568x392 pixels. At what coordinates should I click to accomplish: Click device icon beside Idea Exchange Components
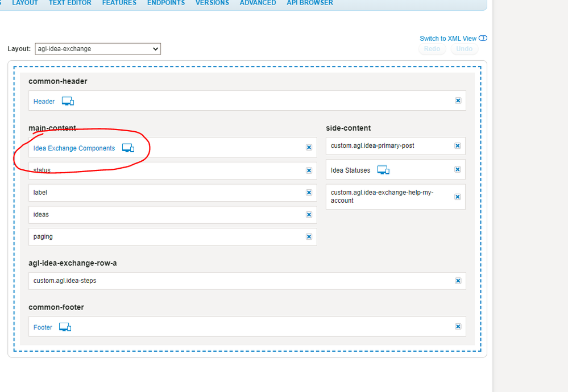(128, 148)
